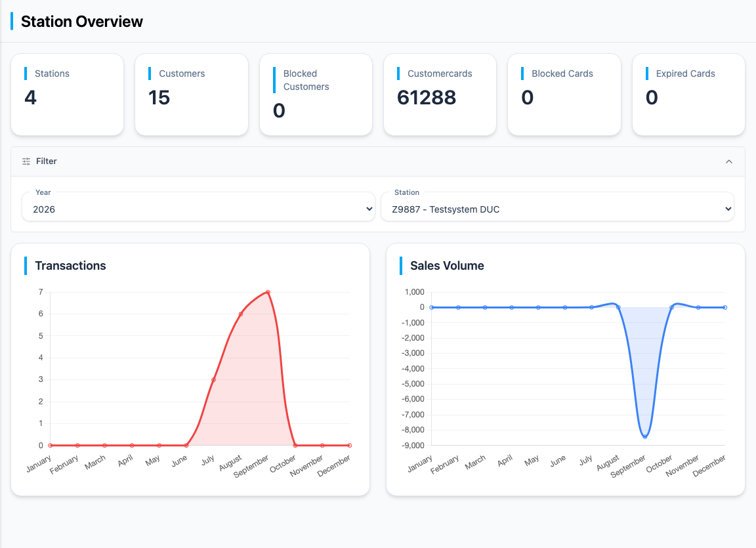
Task: Click the Filter panel header label
Action: 47,161
